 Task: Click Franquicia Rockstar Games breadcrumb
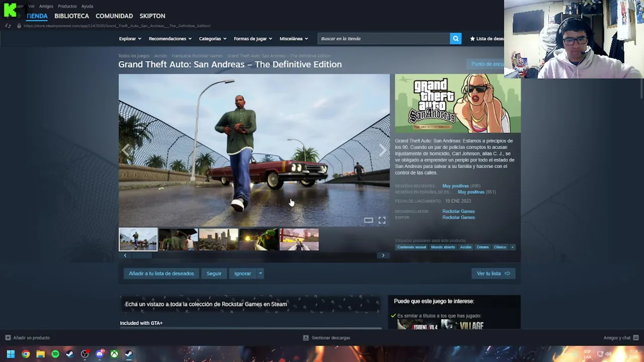tap(197, 56)
